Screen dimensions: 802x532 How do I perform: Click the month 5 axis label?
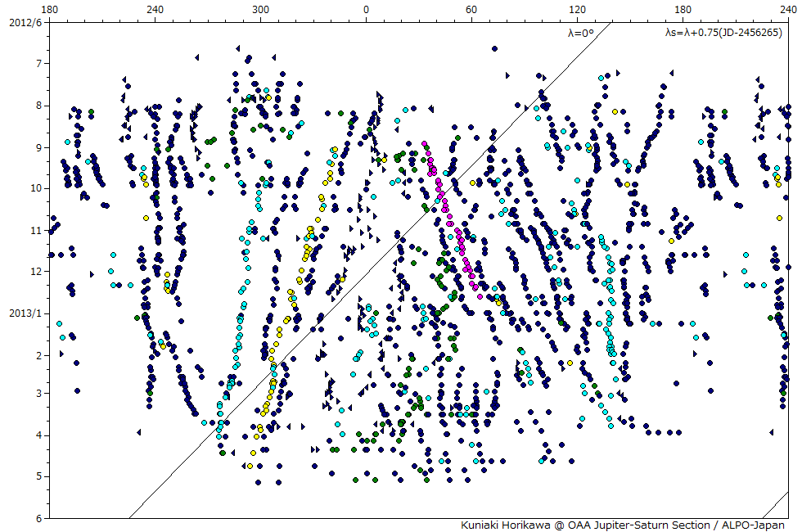39,476
